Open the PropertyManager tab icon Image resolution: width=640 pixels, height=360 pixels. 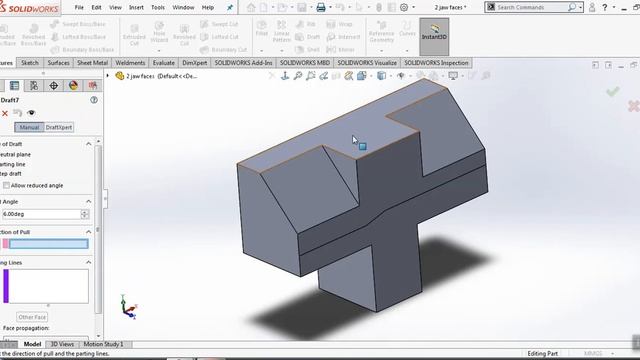[14, 85]
